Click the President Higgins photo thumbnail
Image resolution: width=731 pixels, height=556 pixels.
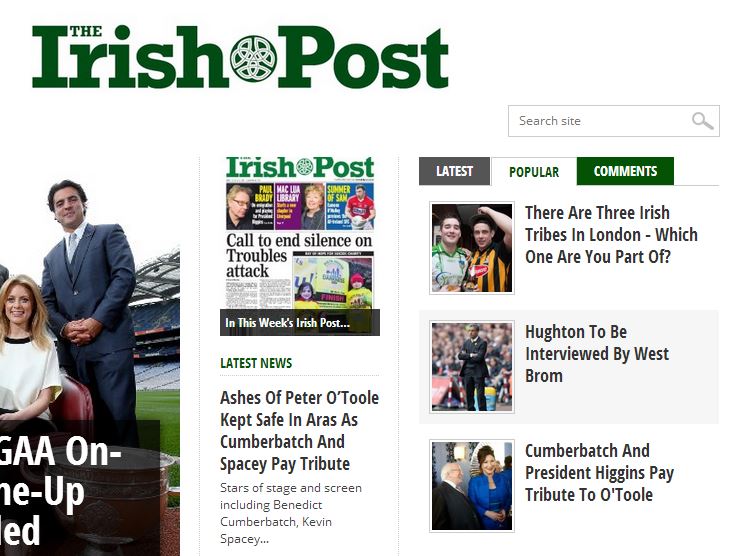(472, 486)
